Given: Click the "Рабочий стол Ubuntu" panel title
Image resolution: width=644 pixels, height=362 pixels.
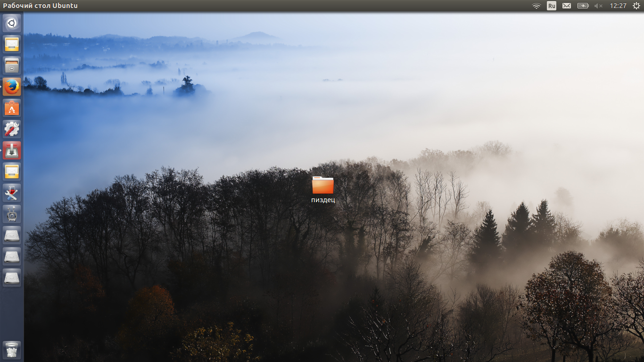Looking at the screenshot, I should [x=41, y=6].
